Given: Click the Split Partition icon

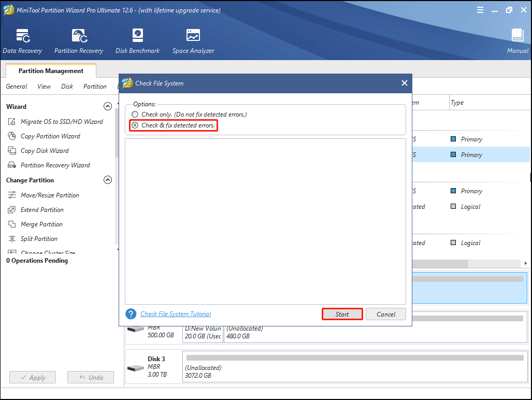Looking at the screenshot, I should tap(12, 238).
